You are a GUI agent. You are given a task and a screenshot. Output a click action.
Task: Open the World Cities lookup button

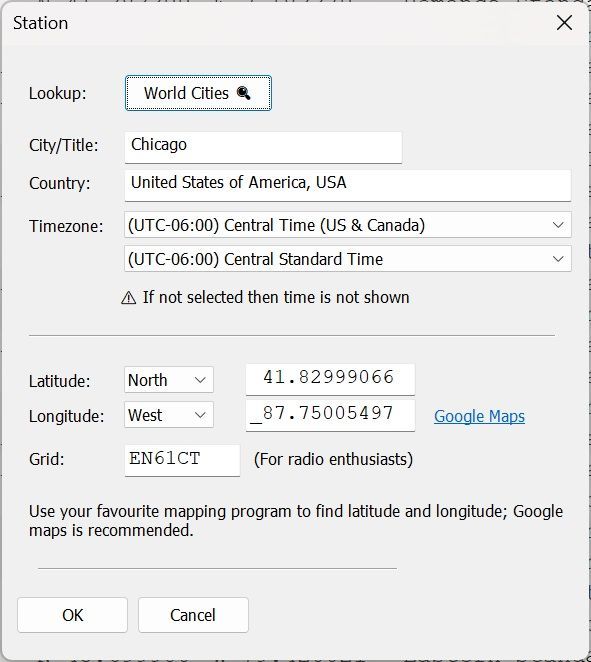point(198,93)
